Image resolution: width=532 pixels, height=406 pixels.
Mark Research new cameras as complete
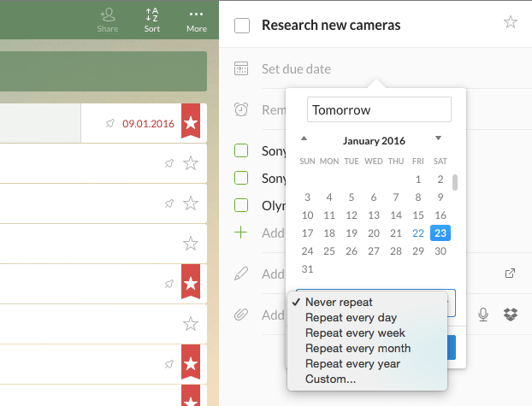(242, 26)
